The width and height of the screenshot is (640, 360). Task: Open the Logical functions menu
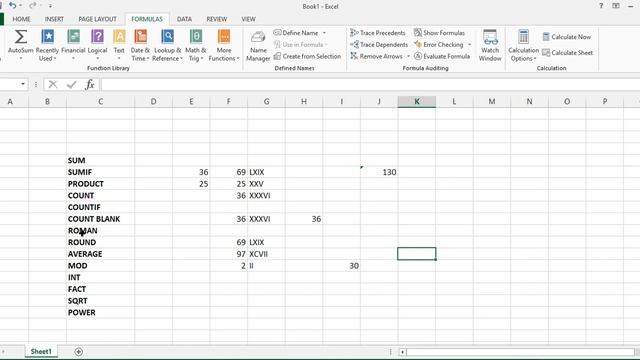point(98,45)
